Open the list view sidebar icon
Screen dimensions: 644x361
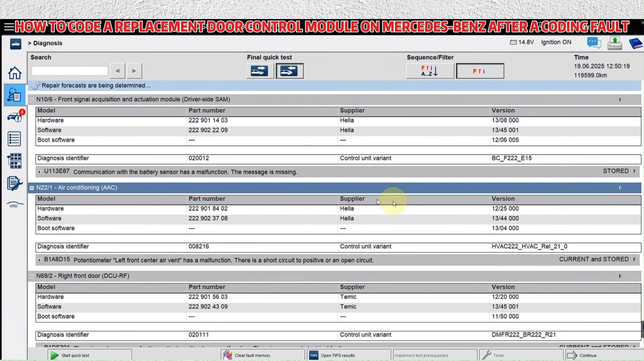(x=14, y=139)
